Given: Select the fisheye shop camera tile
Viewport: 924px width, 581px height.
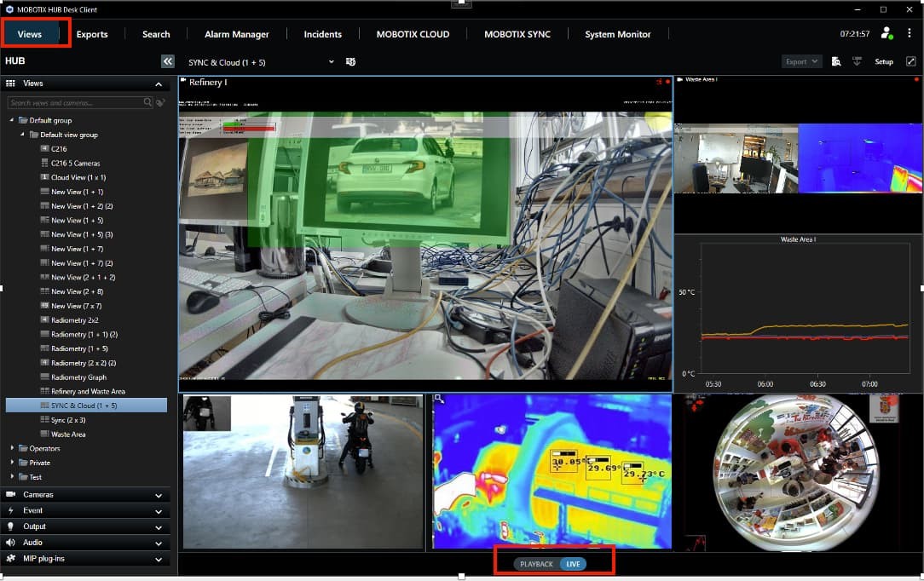Looking at the screenshot, I should pos(799,472).
